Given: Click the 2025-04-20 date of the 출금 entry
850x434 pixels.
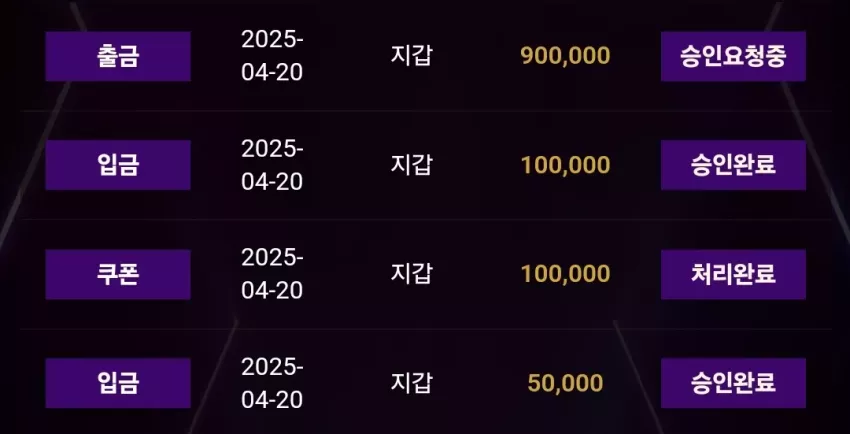Looking at the screenshot, I should point(272,56).
